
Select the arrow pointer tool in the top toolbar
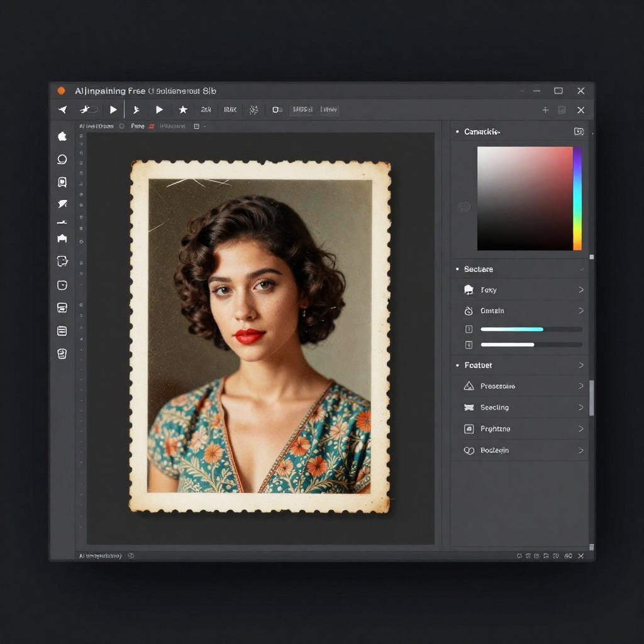tap(63, 109)
